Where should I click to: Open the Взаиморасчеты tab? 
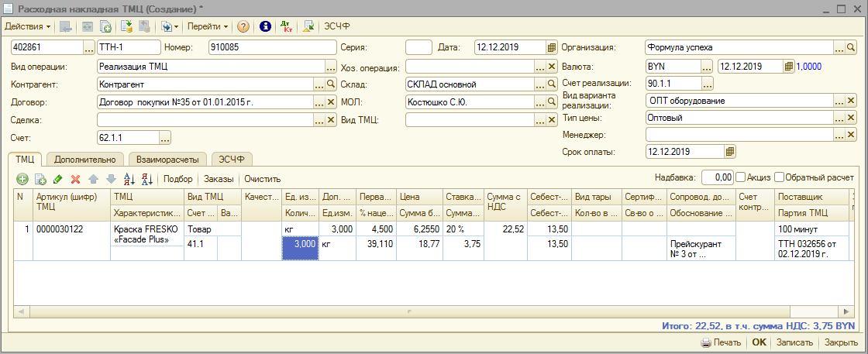point(167,160)
